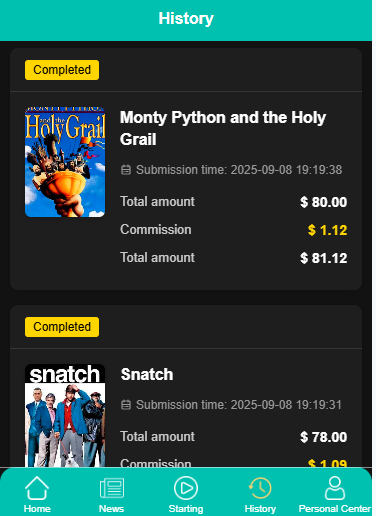Viewport: 376px width, 516px height.
Task: Open the Monty Python Holy Grail poster
Action: (x=65, y=162)
